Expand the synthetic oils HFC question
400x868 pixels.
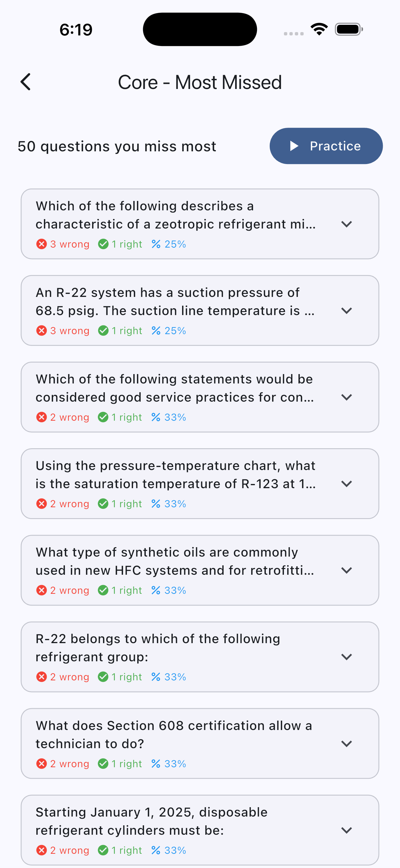click(346, 570)
